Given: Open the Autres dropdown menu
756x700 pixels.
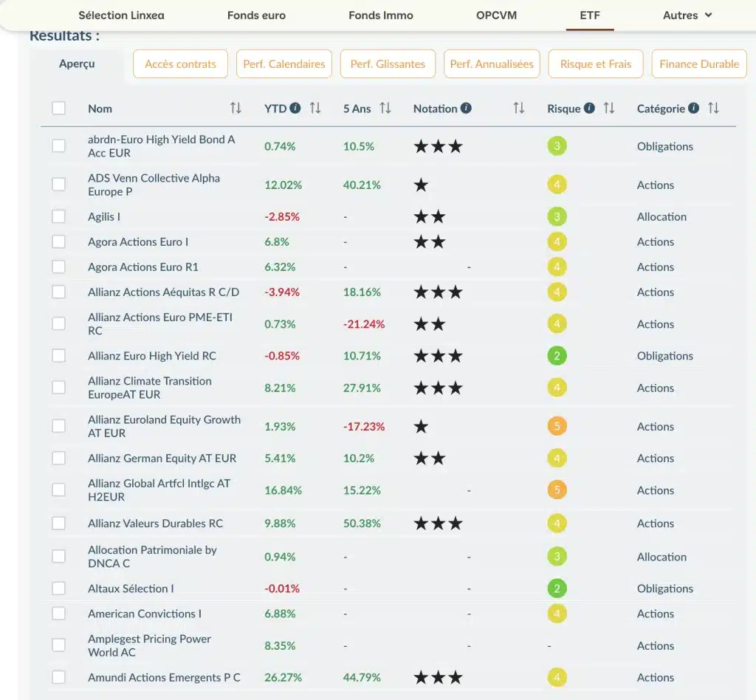Looking at the screenshot, I should (687, 16).
